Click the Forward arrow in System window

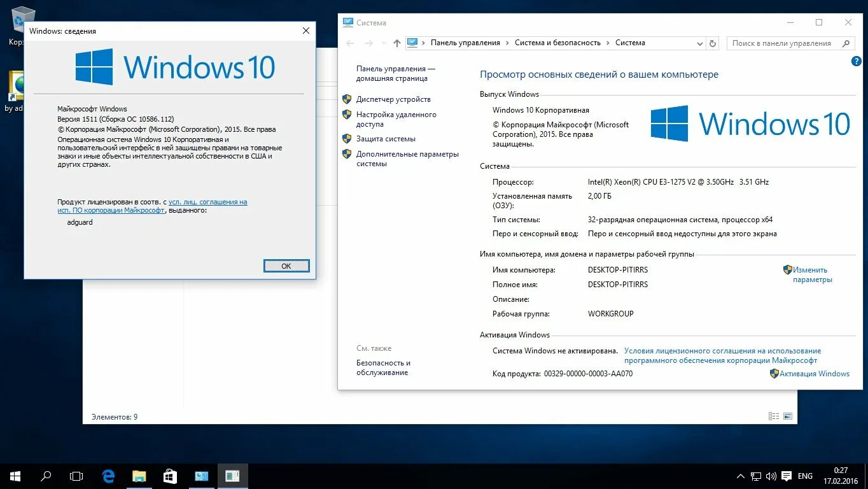click(x=368, y=43)
